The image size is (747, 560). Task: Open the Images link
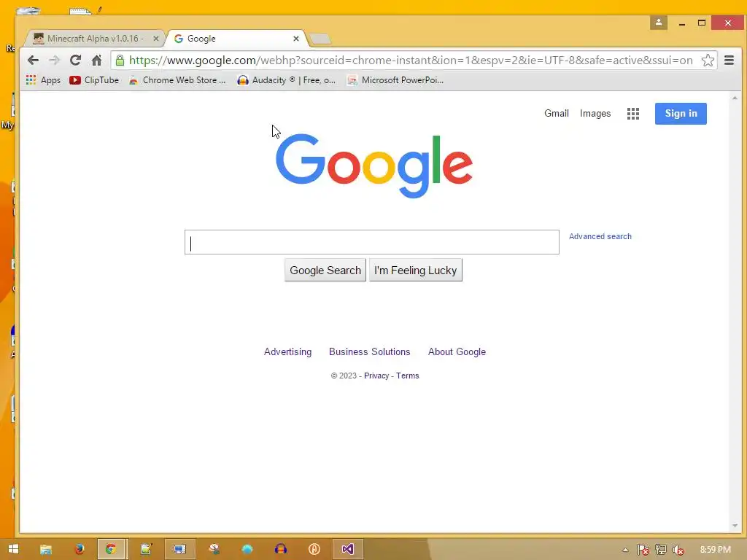(595, 113)
